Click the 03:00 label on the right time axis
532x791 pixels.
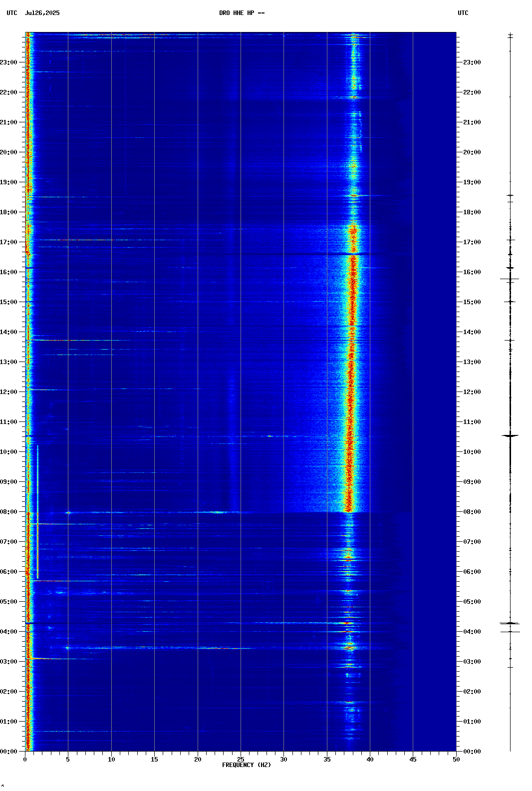click(x=472, y=662)
